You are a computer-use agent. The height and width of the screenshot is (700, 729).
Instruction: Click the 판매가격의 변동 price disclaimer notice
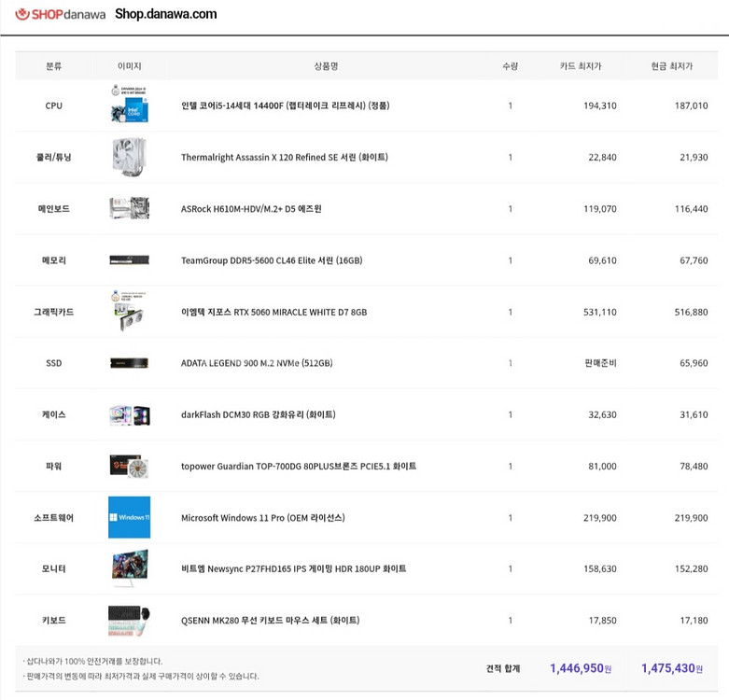[140, 676]
